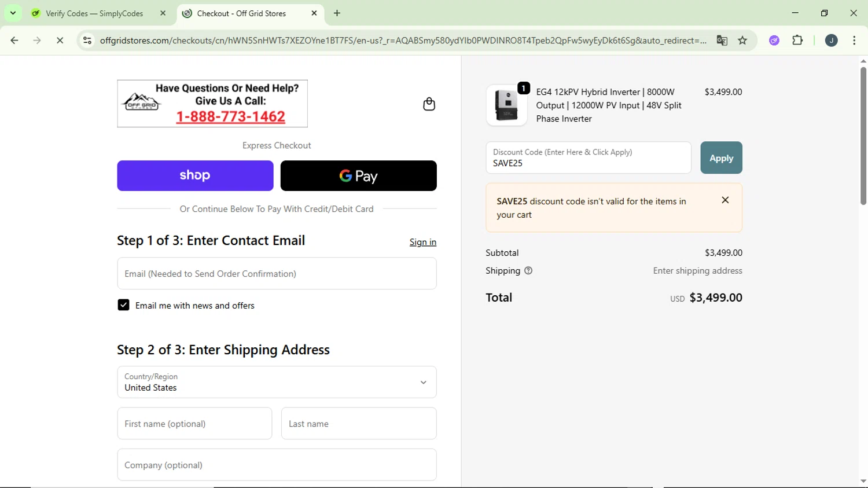Click the browser forward arrow
This screenshot has width=868, height=488.
coord(37,41)
